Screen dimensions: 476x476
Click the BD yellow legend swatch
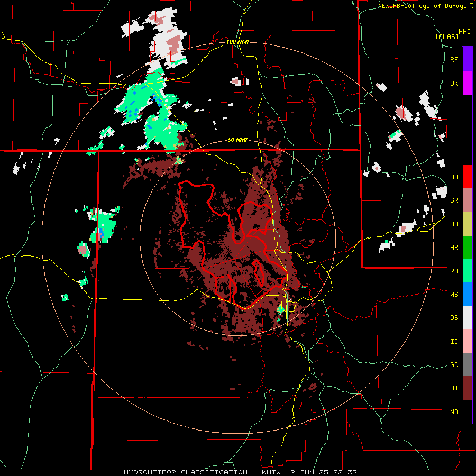[x=467, y=224]
